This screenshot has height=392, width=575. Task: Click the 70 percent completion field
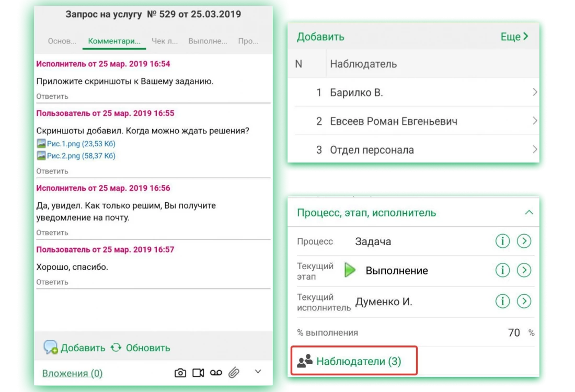(x=514, y=332)
